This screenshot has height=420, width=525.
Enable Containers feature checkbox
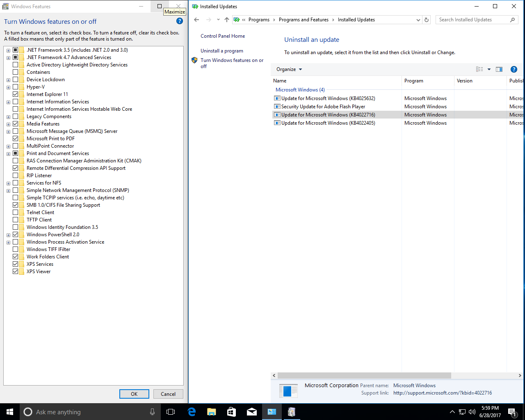click(15, 72)
